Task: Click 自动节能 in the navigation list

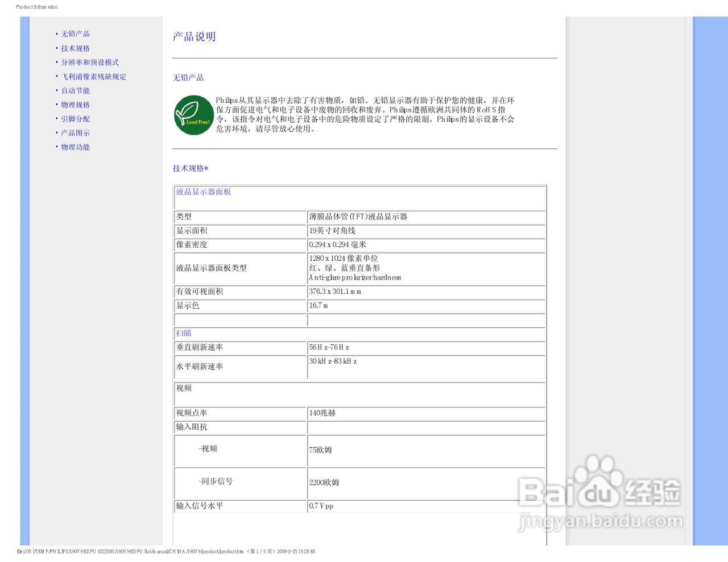Action: click(75, 90)
